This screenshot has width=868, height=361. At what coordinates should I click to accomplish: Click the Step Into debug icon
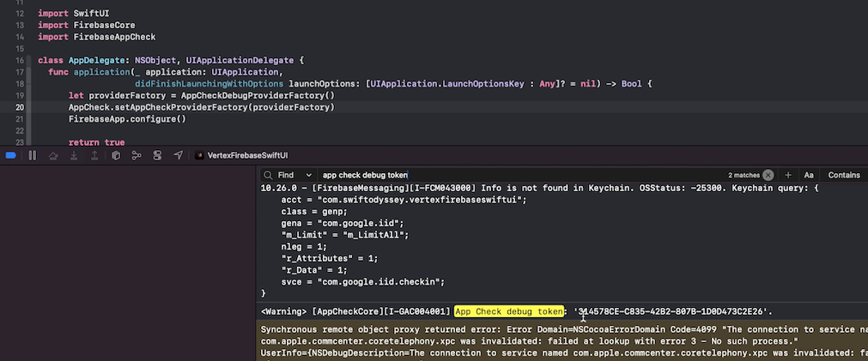(74, 155)
